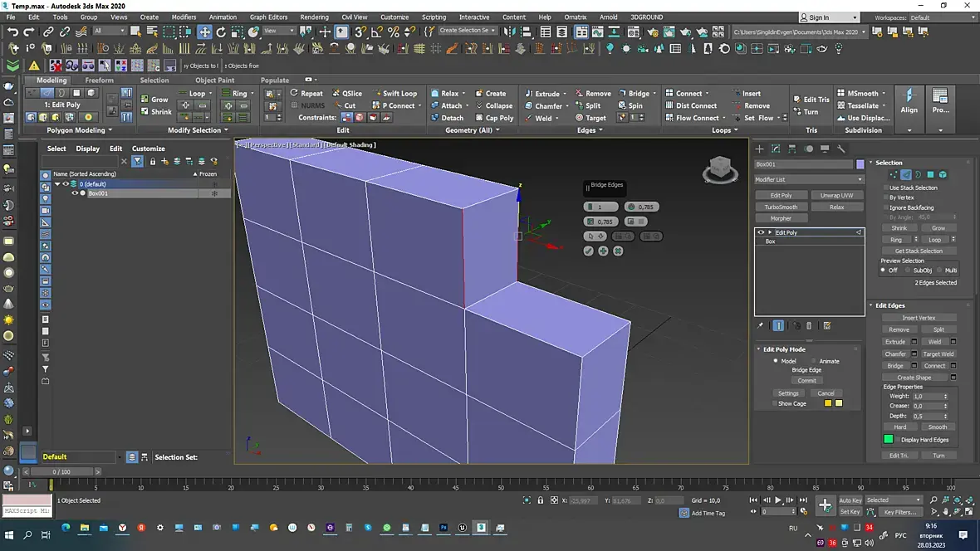Toggle Edit Poly modifier eye visibility
This screenshot has height=551, width=980.
click(x=761, y=232)
